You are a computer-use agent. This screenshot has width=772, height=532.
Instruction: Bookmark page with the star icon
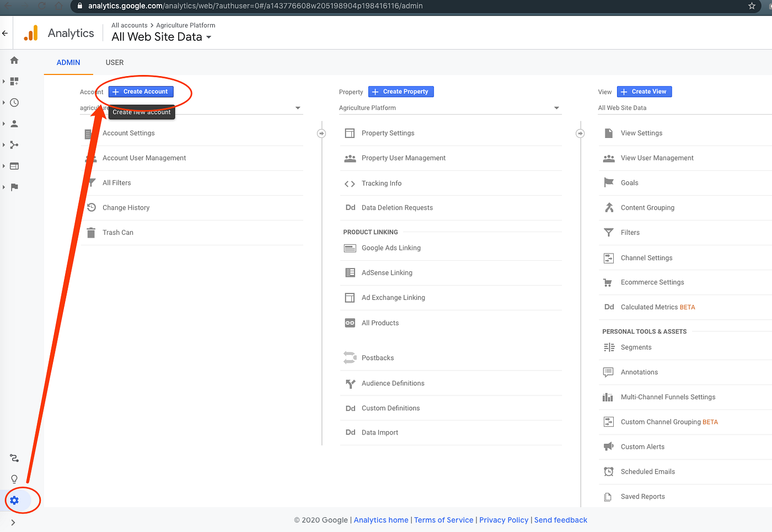click(x=752, y=6)
